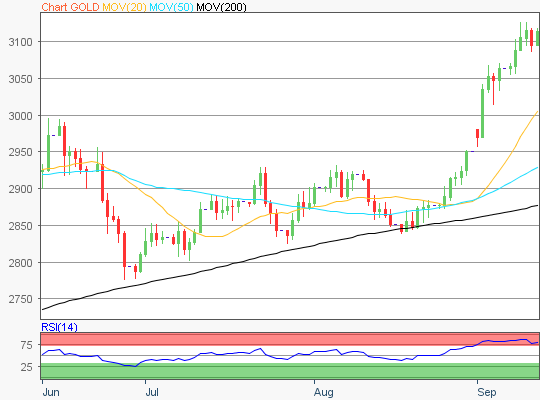Click the 2950 price axis label
540x400 pixels.
[20, 152]
